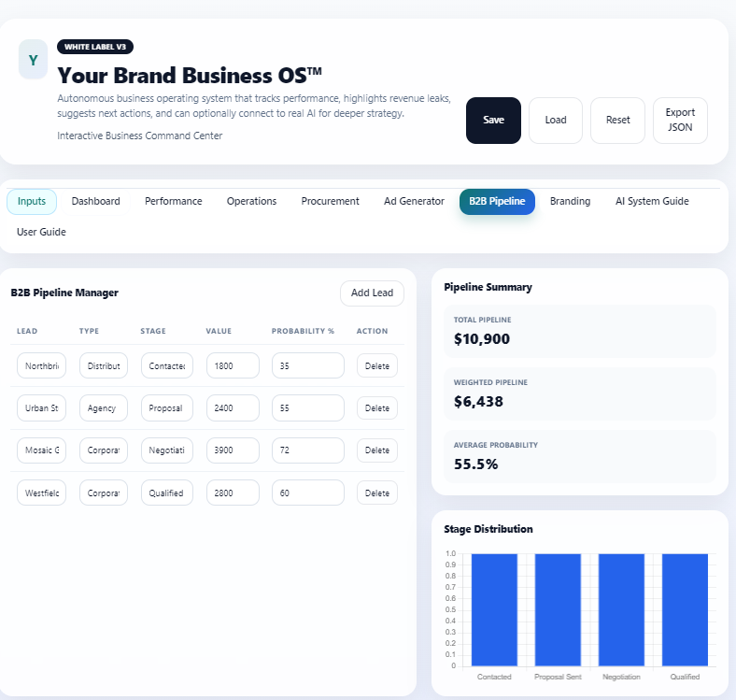Click the PROBABILITY % column header
This screenshot has width=736, height=700.
pos(303,331)
